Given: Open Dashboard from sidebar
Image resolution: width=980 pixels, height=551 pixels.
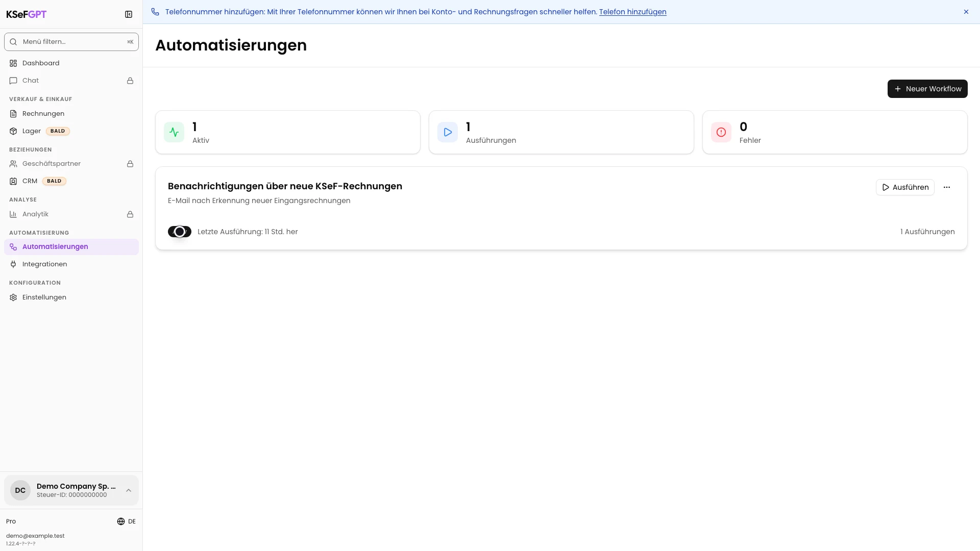Looking at the screenshot, I should (71, 63).
